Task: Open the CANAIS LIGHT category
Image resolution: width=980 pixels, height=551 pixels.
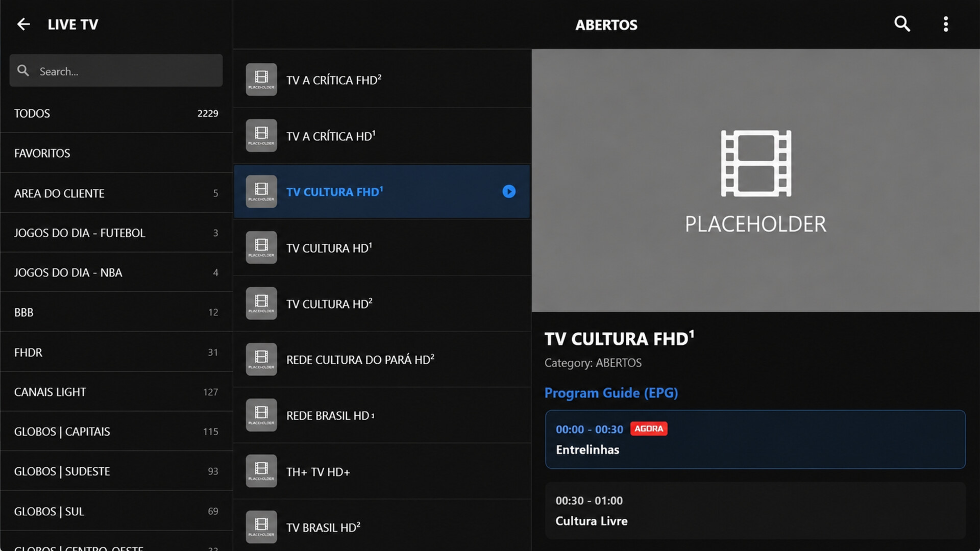Action: (116, 392)
